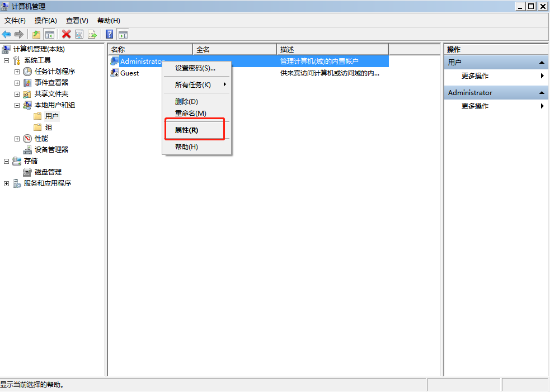The image size is (550, 392).
Task: Open the 操作(A) menu in menu bar
Action: coord(46,21)
